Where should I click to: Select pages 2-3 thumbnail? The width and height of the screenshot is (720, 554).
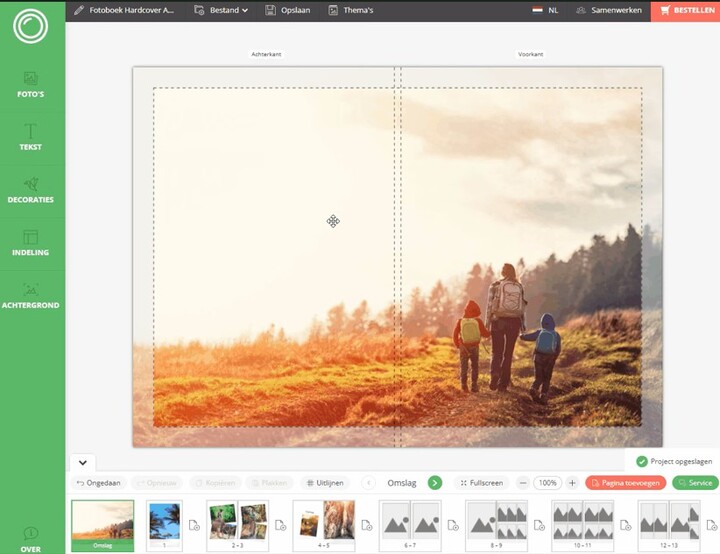(237, 526)
